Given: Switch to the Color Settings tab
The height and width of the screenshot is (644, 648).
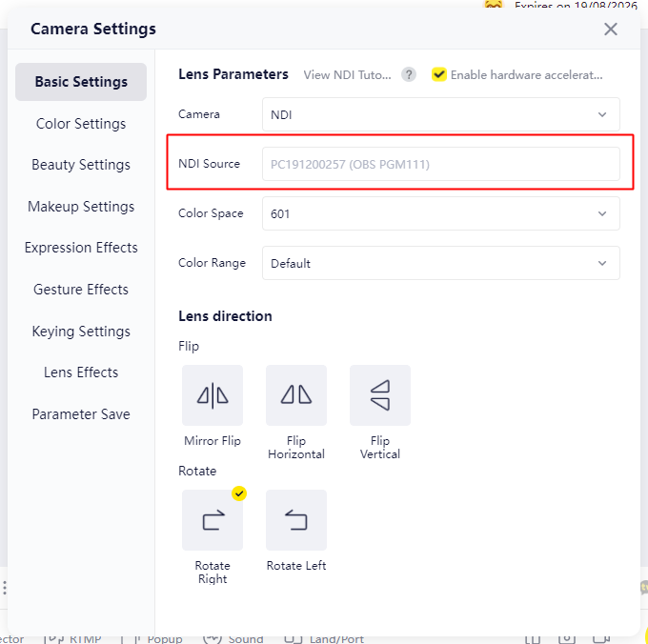Looking at the screenshot, I should coord(81,124).
